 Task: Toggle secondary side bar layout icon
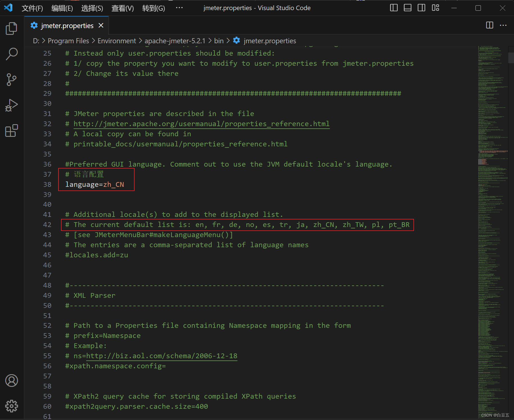click(421, 8)
